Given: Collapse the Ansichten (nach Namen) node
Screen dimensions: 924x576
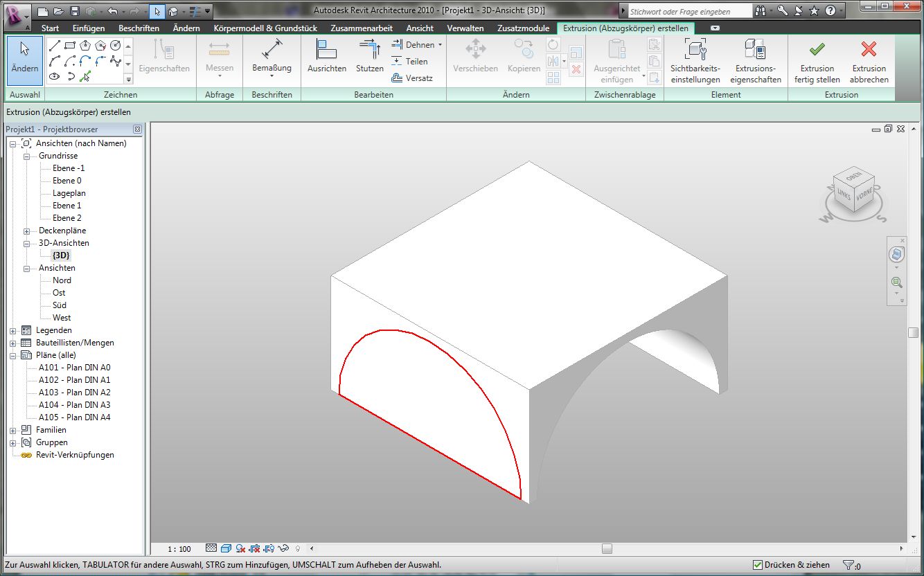Looking at the screenshot, I should click(x=12, y=143).
